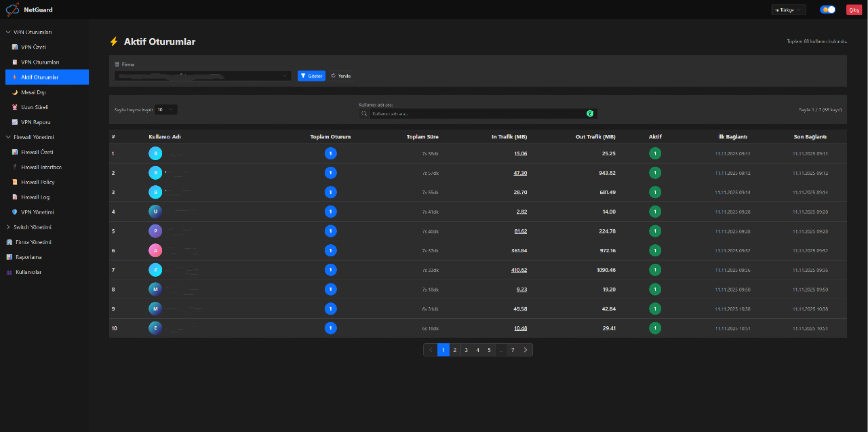Select VPN Yönetimi shield icon item
The image size is (868, 432).
point(37,212)
